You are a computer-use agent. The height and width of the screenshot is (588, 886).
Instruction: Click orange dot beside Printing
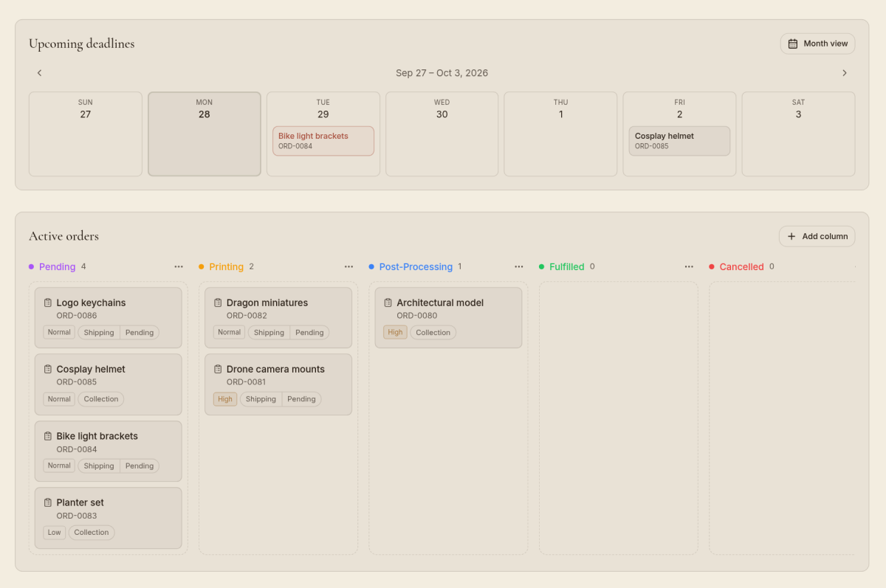click(202, 267)
